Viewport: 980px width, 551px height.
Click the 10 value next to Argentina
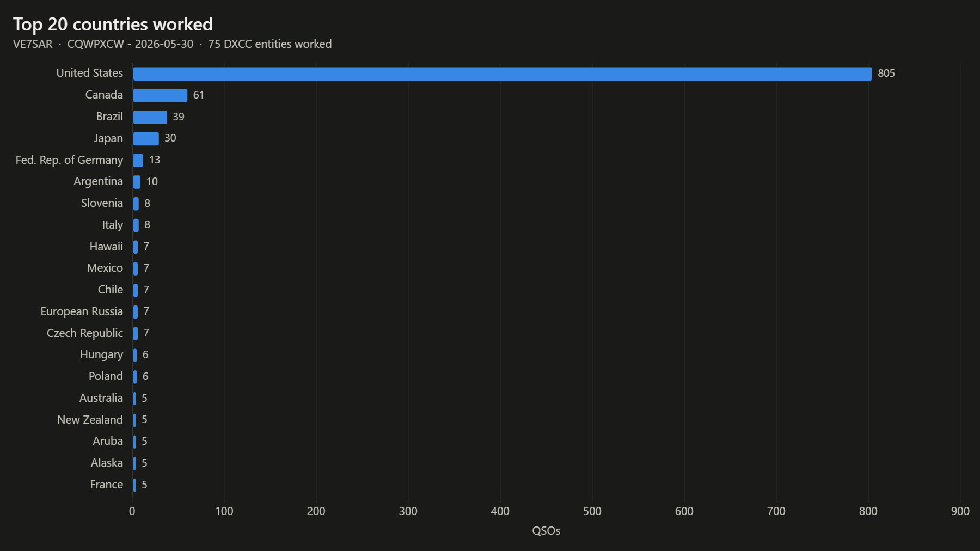[152, 182]
